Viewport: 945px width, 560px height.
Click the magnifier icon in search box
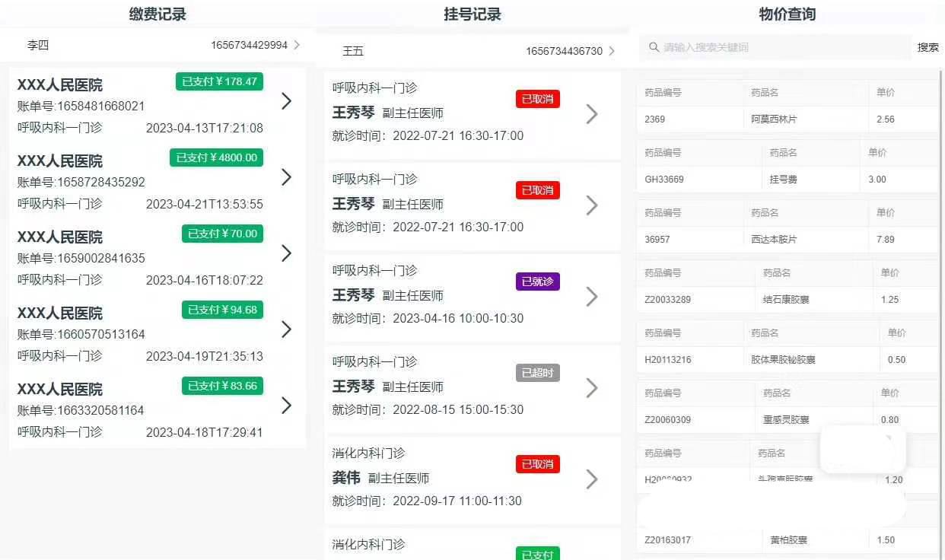pos(654,47)
